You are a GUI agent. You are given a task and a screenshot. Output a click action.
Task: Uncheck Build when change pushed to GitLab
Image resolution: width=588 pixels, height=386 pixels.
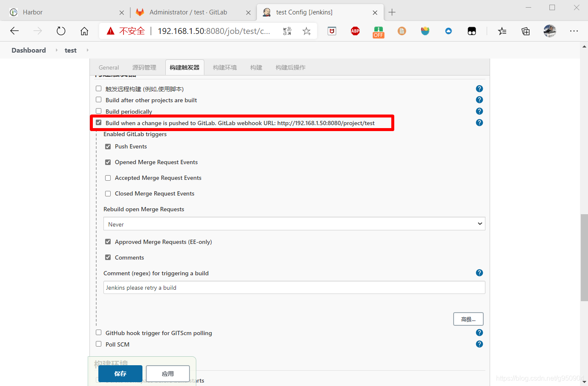click(x=99, y=123)
